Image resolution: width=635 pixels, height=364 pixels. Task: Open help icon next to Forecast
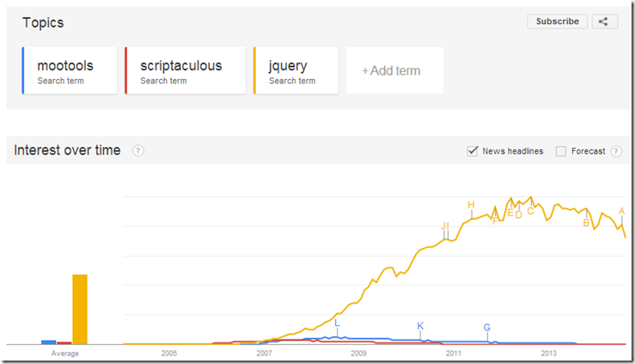click(x=616, y=151)
